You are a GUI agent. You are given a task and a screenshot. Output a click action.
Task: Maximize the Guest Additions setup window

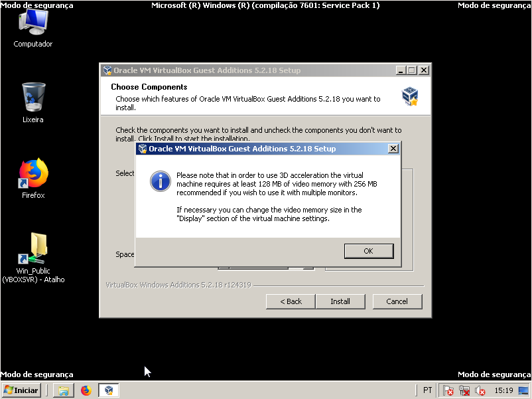click(412, 70)
